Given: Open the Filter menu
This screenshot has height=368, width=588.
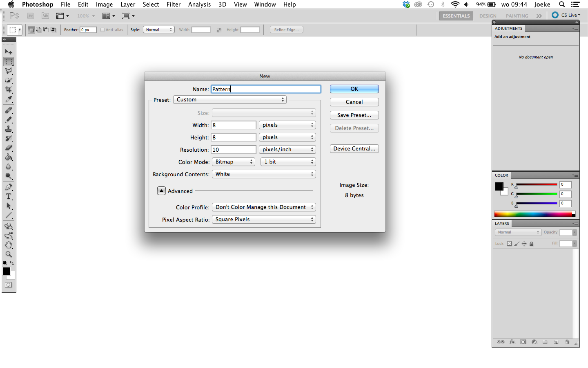Looking at the screenshot, I should tap(174, 4).
